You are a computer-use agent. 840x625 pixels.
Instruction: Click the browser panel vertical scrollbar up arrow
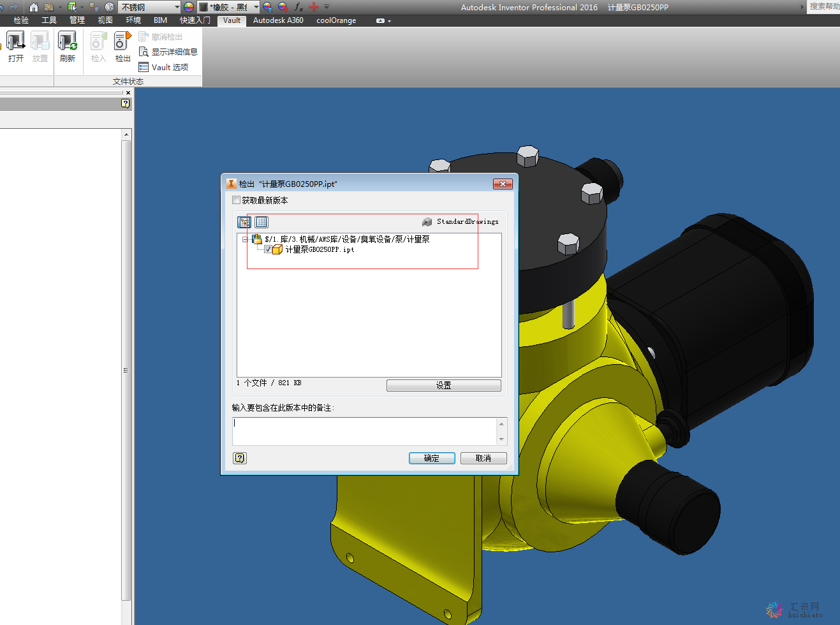coord(126,135)
